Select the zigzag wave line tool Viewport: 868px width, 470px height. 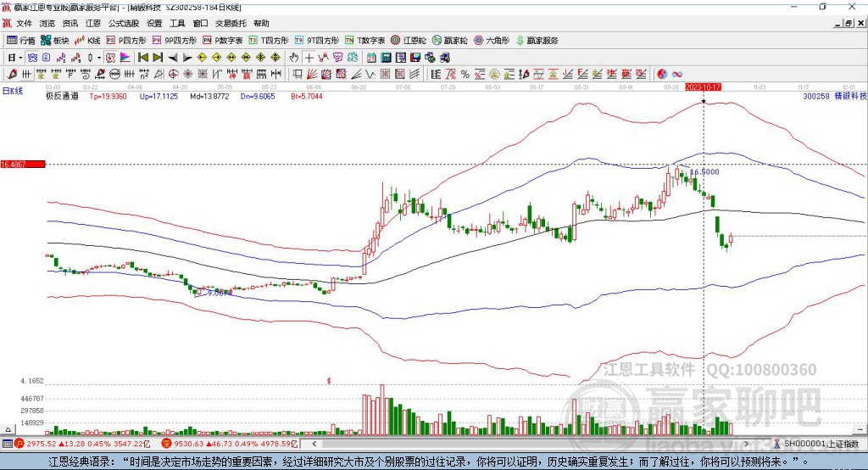pyautogui.click(x=370, y=75)
